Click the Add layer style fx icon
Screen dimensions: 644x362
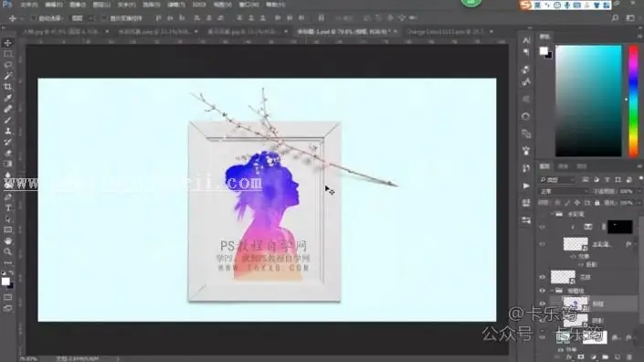569,357
